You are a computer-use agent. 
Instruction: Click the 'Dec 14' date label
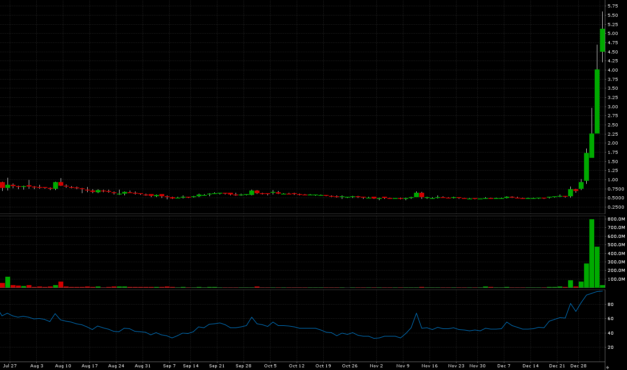530,366
